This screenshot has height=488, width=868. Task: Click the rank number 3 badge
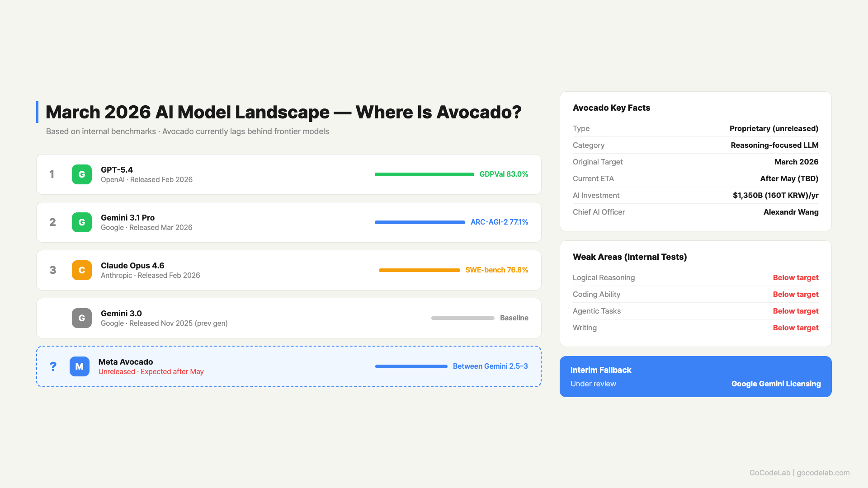(x=52, y=270)
